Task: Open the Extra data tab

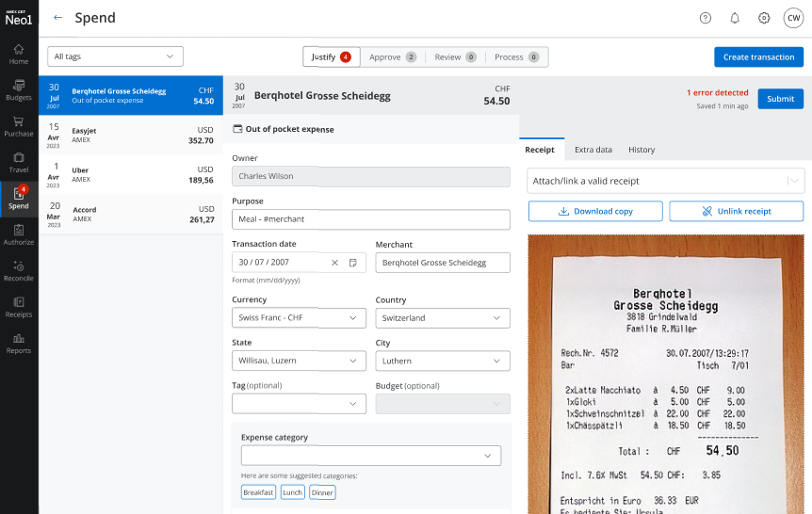Action: tap(593, 150)
